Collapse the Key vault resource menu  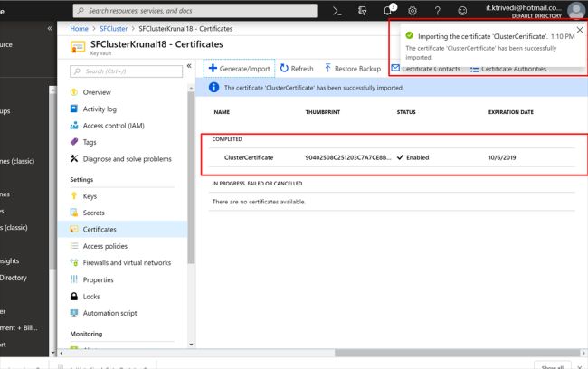click(189, 66)
